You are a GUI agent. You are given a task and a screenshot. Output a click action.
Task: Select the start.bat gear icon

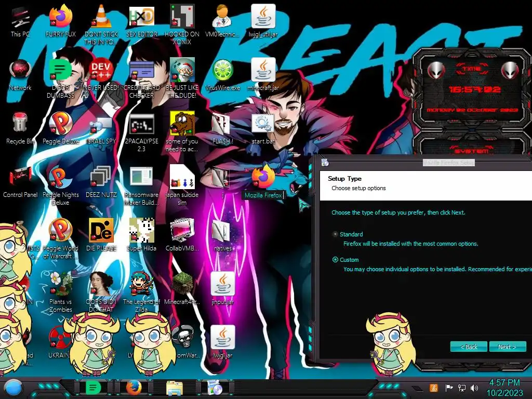(263, 124)
